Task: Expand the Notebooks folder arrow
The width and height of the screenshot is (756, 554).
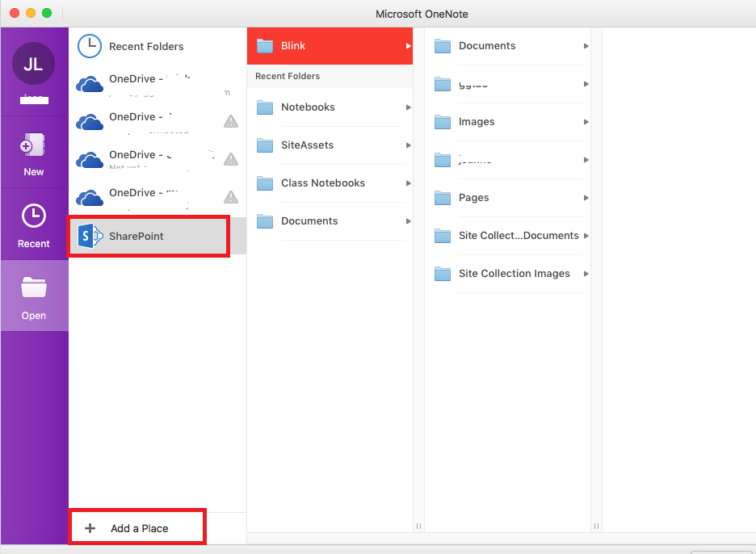Action: [x=409, y=107]
